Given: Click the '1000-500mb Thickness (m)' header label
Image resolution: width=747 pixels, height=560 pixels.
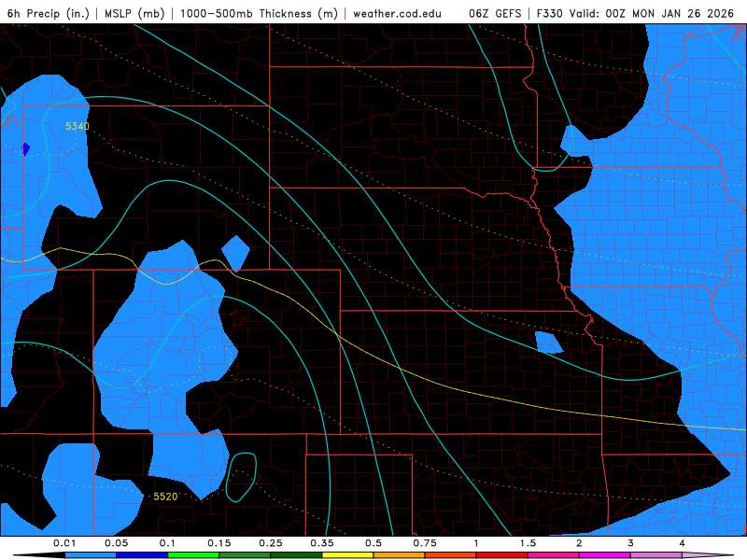Looking at the screenshot, I should coord(259,13).
